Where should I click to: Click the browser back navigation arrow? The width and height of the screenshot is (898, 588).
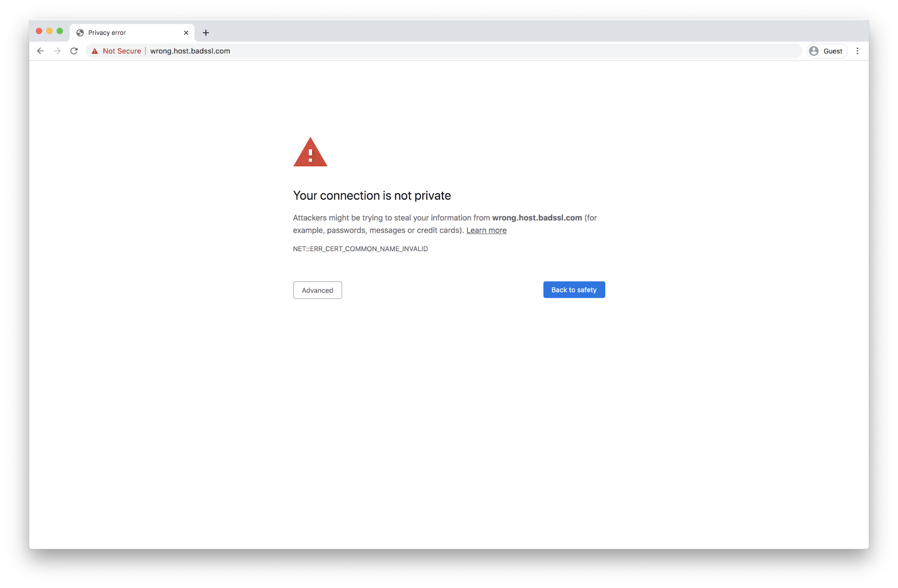click(x=41, y=50)
